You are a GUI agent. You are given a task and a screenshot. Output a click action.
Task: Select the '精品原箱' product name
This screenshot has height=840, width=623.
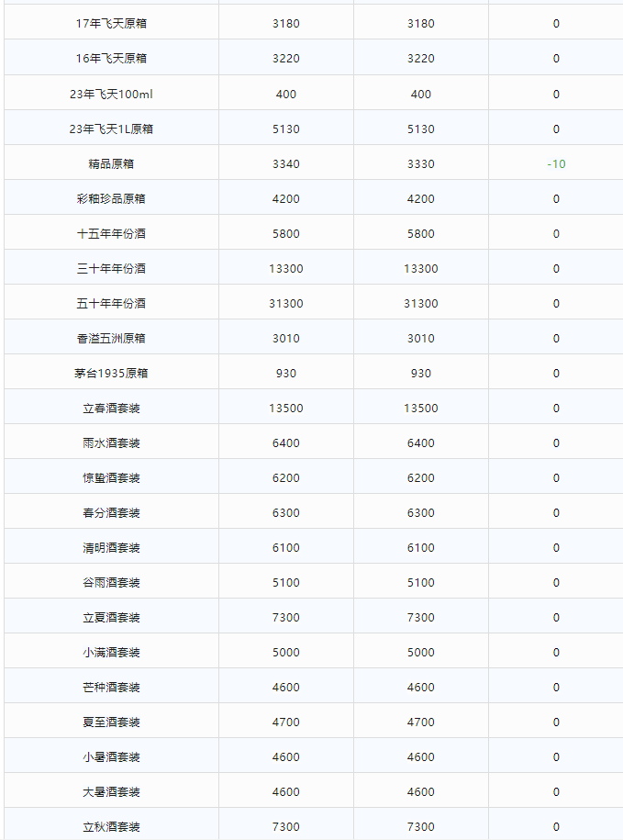111,164
